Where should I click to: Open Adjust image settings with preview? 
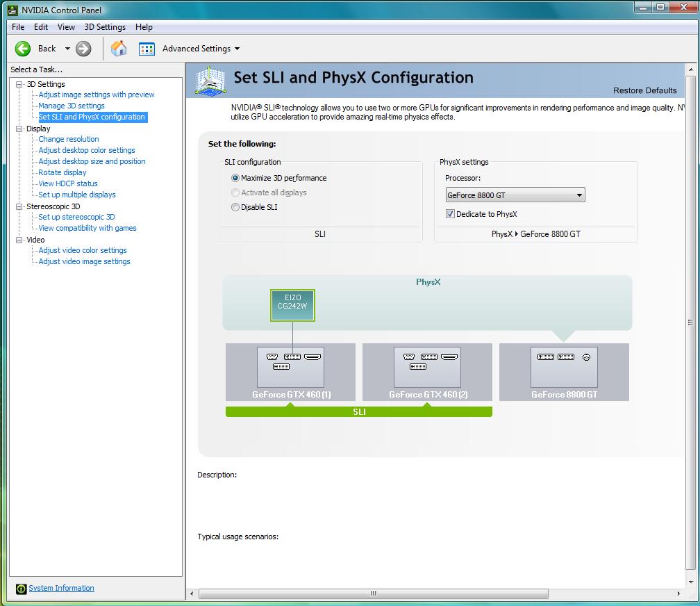(97, 95)
